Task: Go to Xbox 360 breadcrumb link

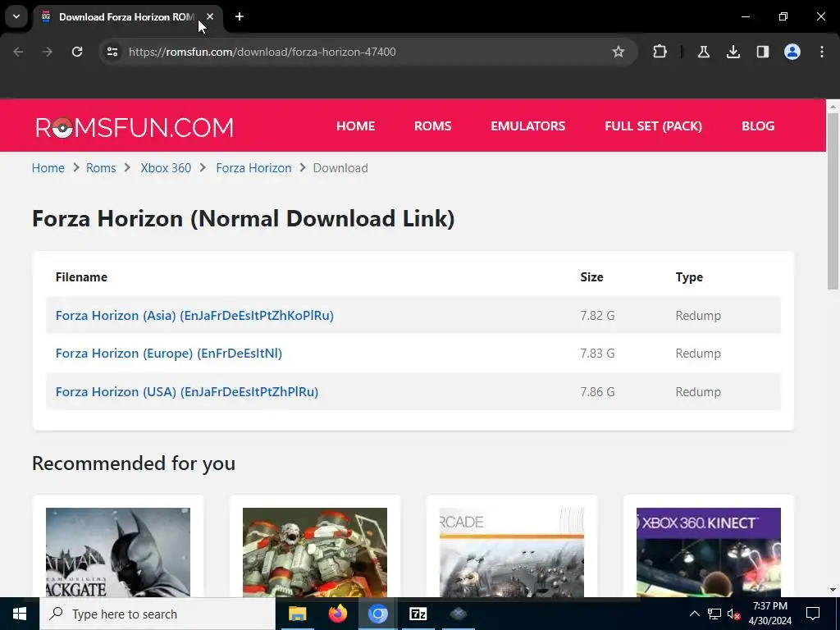Action: click(166, 167)
